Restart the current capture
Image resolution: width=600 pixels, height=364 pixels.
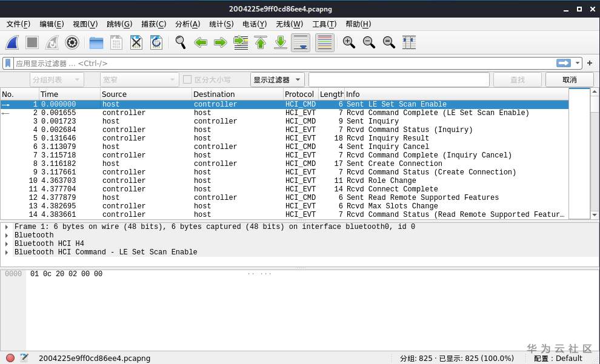coord(52,42)
